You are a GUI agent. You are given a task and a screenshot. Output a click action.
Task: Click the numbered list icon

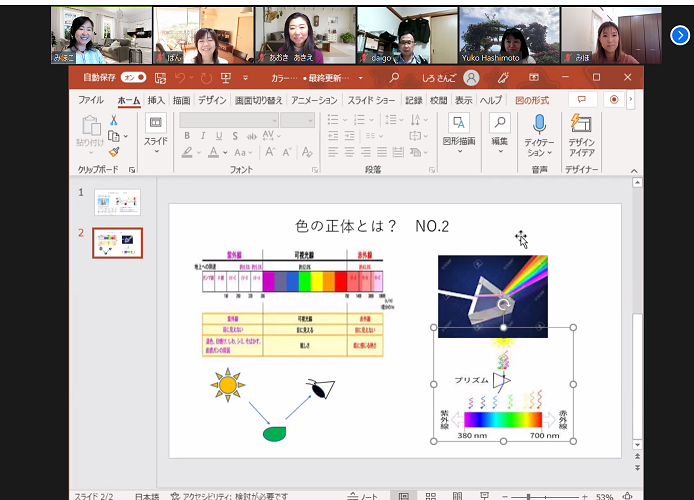(360, 119)
